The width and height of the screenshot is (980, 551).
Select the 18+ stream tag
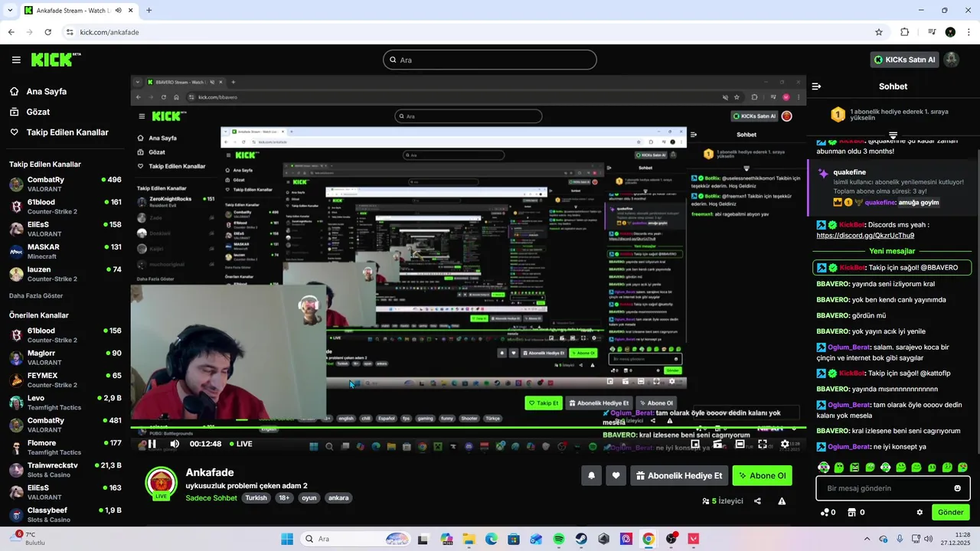pyautogui.click(x=284, y=497)
